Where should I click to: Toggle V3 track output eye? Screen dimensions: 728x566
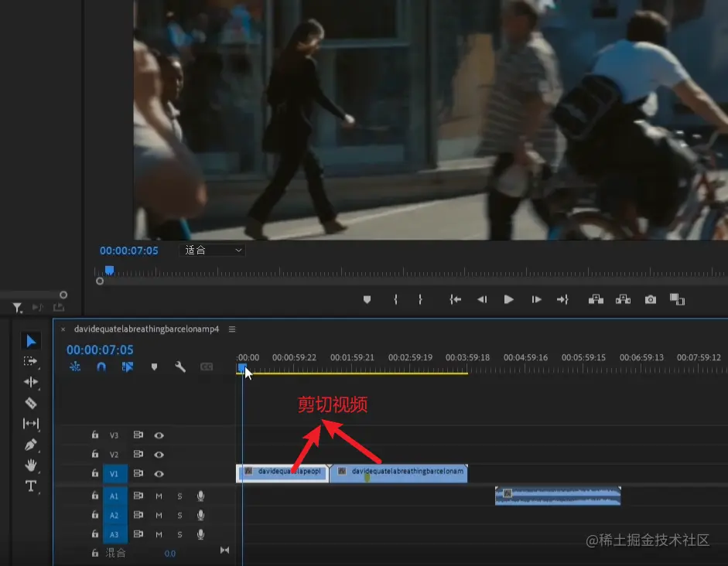159,435
